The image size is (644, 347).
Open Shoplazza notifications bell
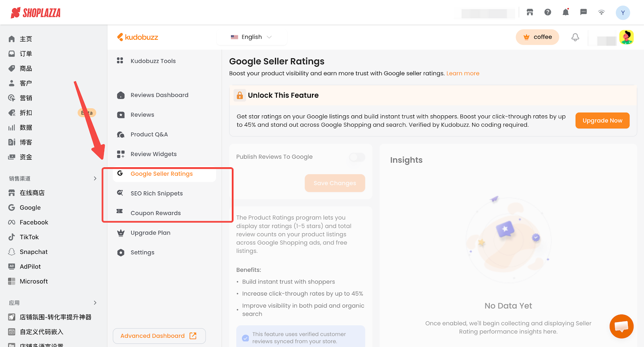(566, 12)
